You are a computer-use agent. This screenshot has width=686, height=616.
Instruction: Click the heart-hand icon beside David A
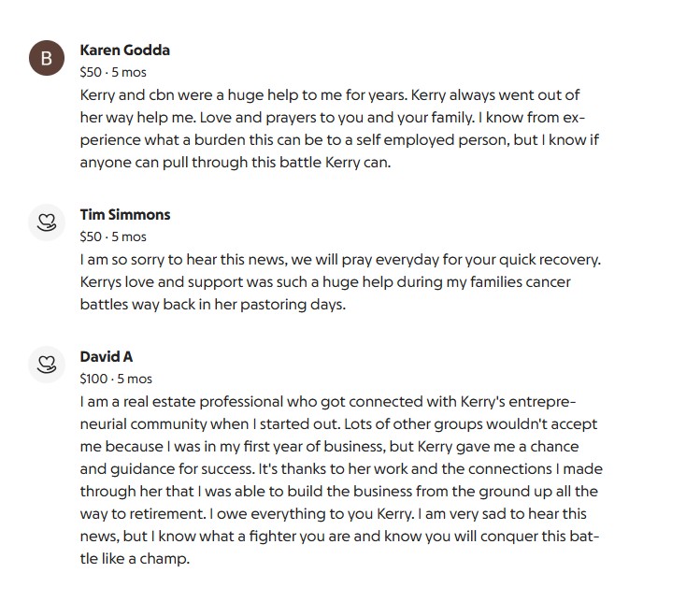46,365
